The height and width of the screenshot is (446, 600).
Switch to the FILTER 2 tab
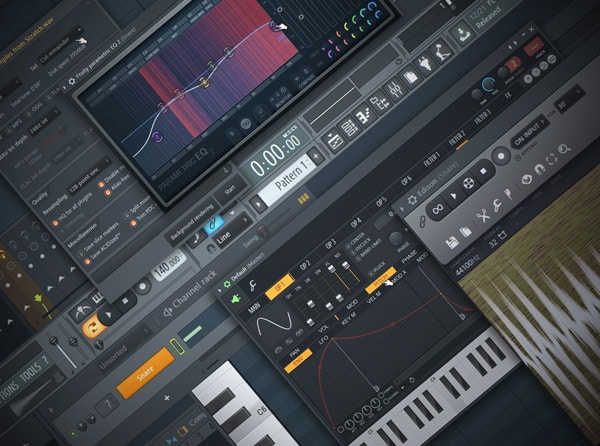[x=457, y=137]
